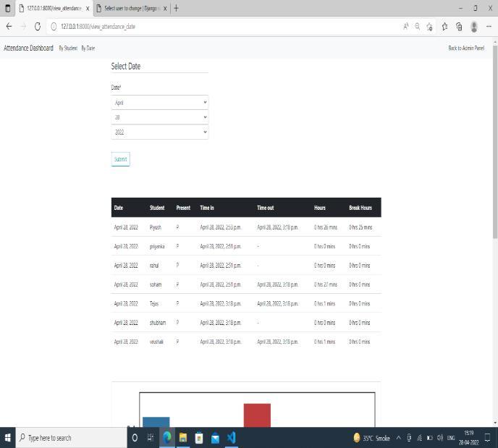Screen dimensions: 498x448
Task: Open the By Student navigation link
Action: (x=68, y=48)
